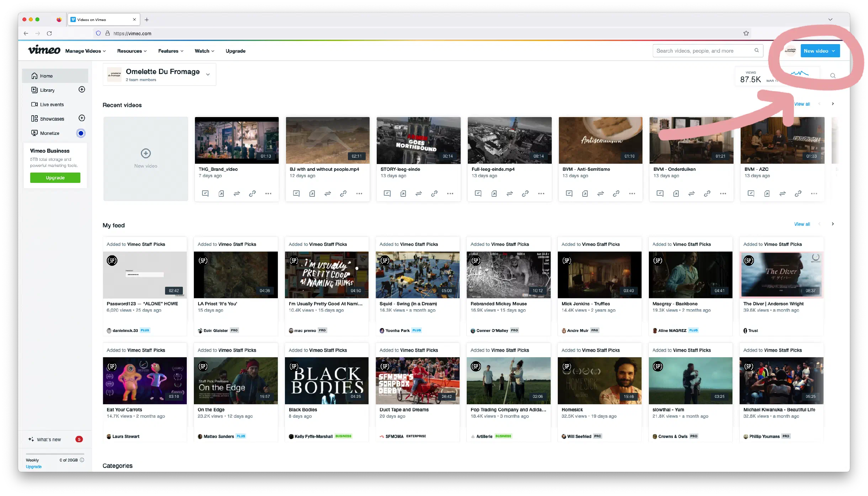Open Eat Your Carrots thumbnail
The width and height of the screenshot is (868, 496).
click(145, 381)
